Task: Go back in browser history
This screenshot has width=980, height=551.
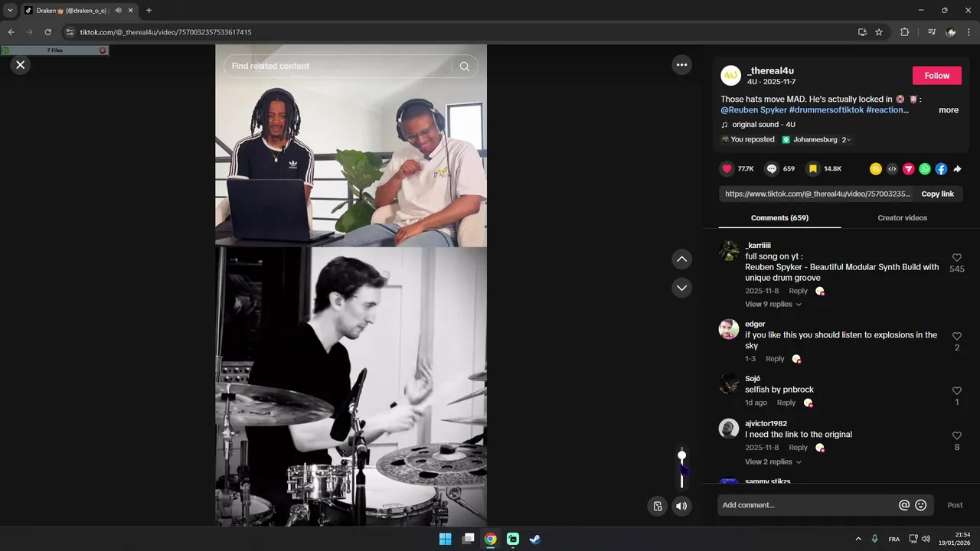Action: point(11,32)
